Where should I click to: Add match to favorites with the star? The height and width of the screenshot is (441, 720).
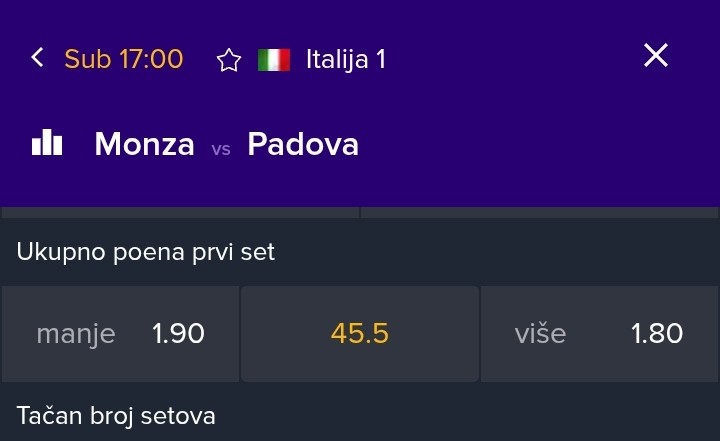click(x=229, y=60)
